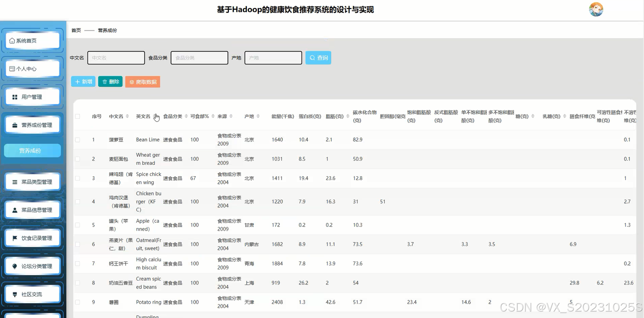Sort by 乳糖(克) column arrows

pyautogui.click(x=564, y=116)
